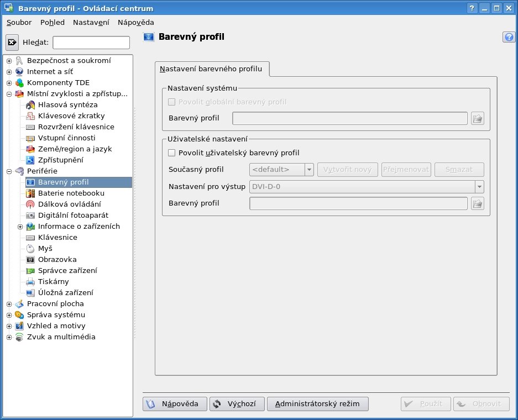518x420 pixels.
Task: Collapse the Periférie tree node
Action: [9, 171]
